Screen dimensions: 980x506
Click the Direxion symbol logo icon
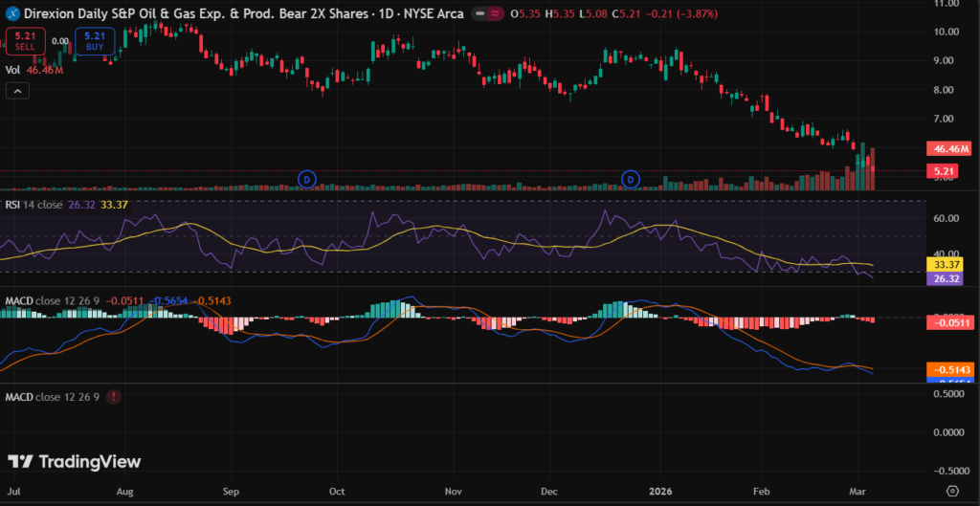pyautogui.click(x=12, y=14)
